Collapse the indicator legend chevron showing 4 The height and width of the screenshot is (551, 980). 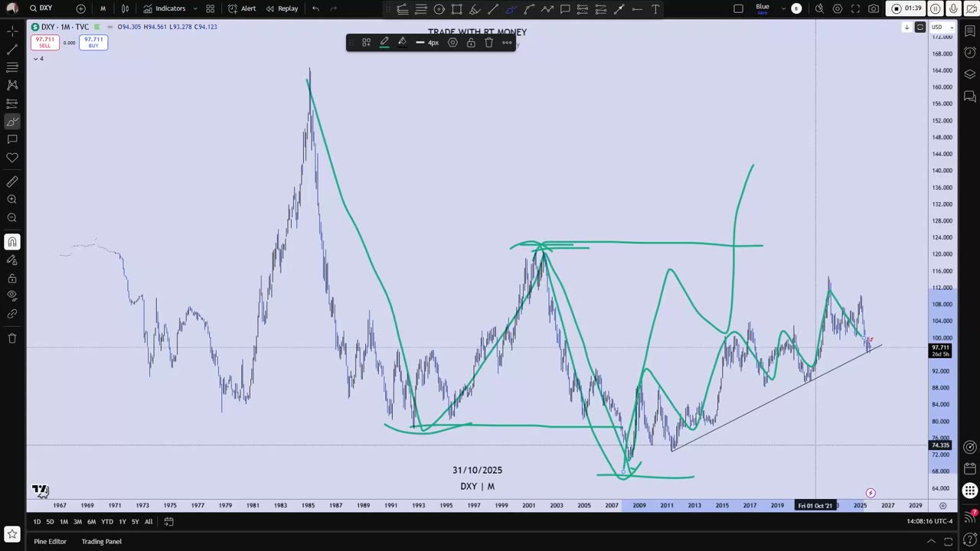pos(38,59)
